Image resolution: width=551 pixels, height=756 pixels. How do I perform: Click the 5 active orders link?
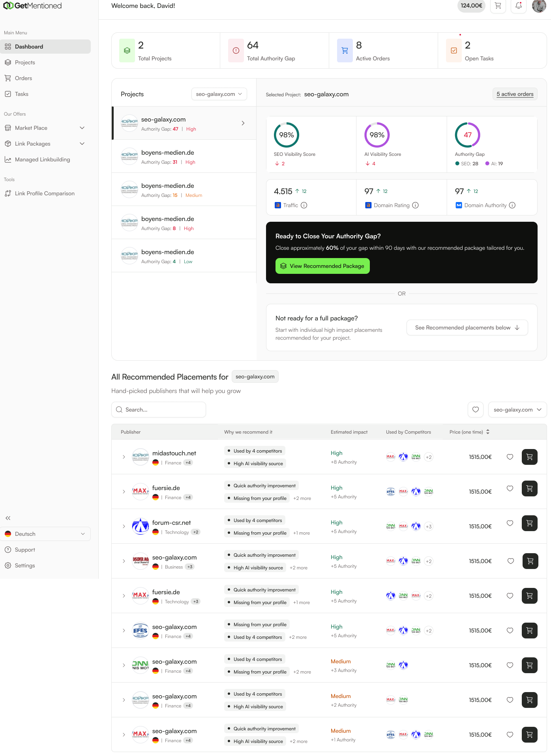(x=515, y=94)
